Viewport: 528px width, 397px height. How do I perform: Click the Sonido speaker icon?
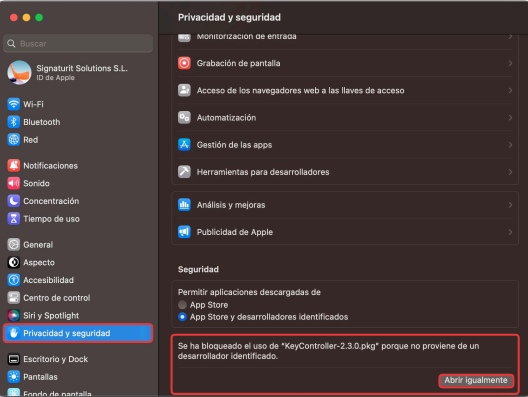(x=13, y=183)
